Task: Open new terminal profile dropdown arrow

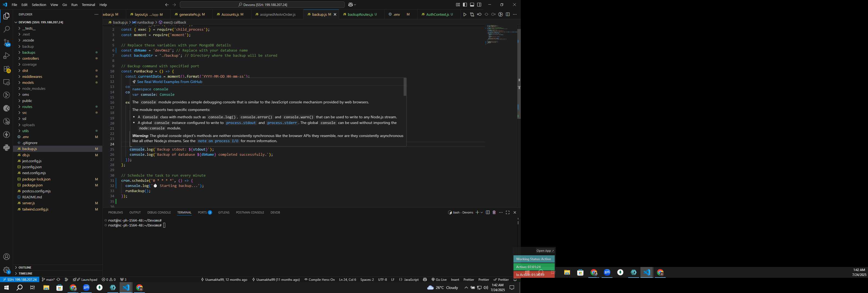Action: 482,212
